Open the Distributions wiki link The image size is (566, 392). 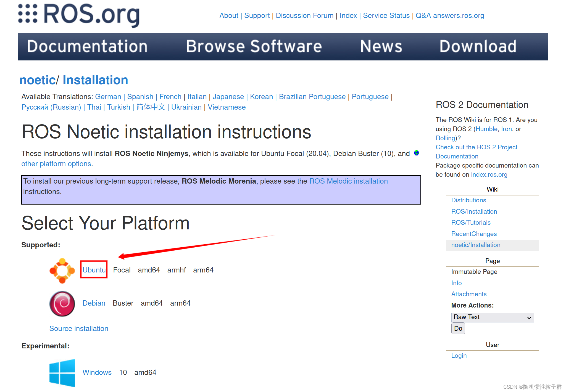(x=468, y=200)
